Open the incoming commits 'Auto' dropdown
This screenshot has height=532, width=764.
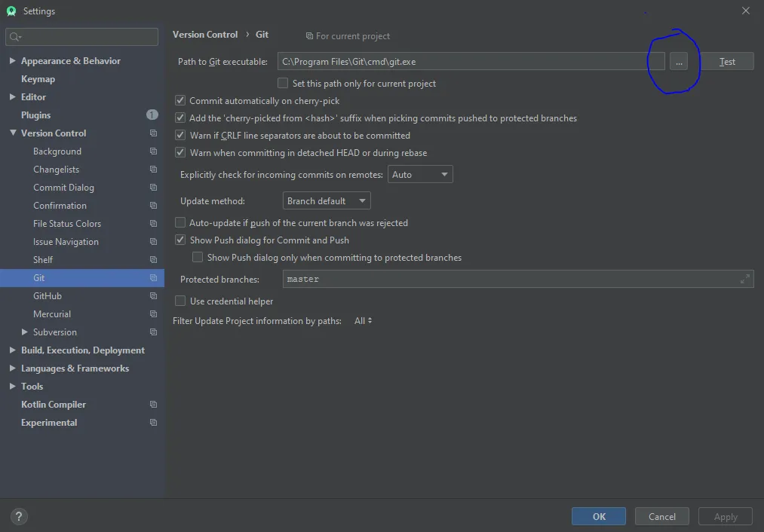[420, 174]
